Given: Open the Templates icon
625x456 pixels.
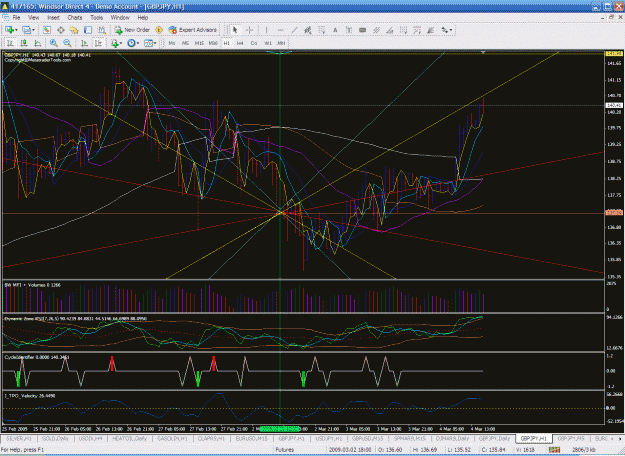Looking at the screenshot, I should point(148,43).
